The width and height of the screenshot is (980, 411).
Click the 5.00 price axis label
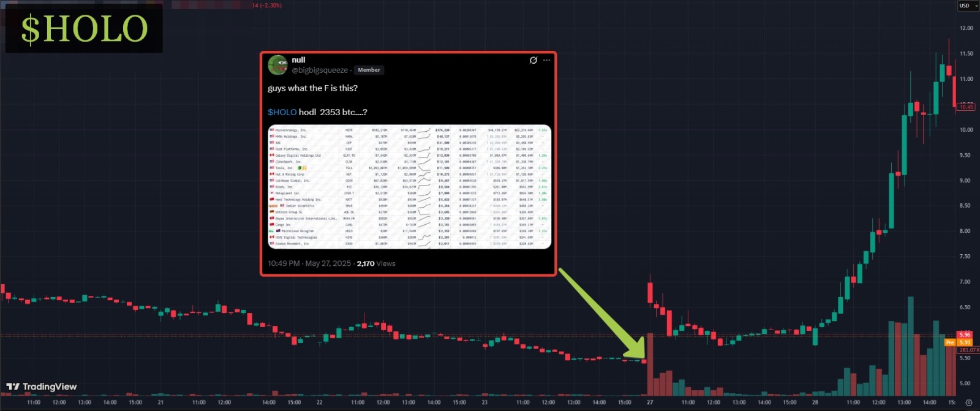965,383
